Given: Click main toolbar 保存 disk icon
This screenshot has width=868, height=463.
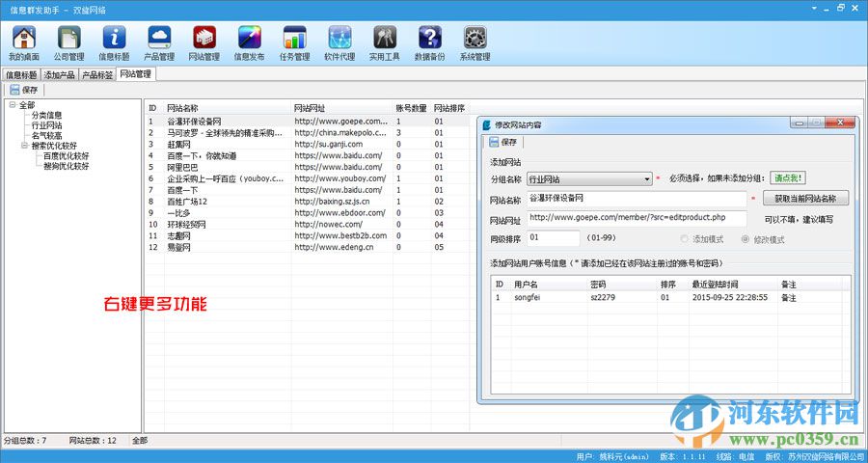Looking at the screenshot, I should (14, 90).
